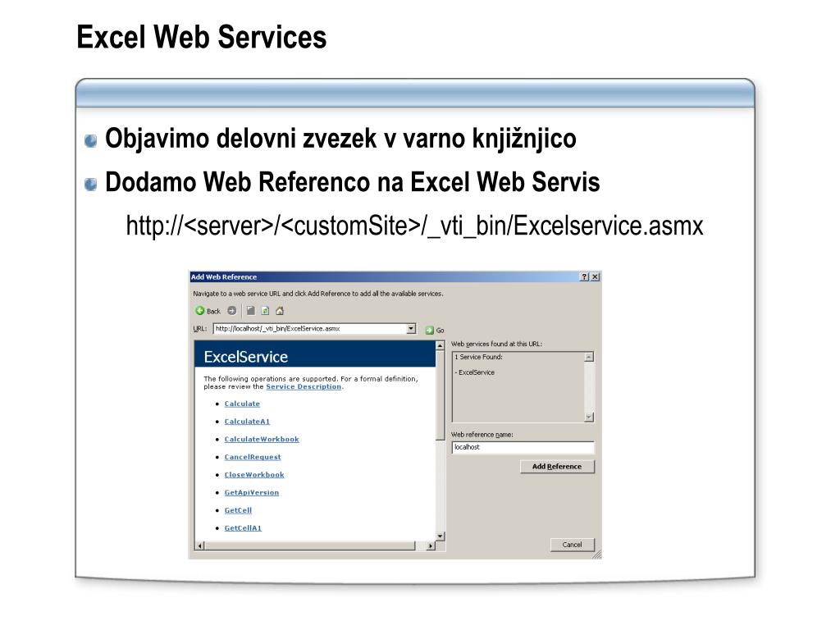Click the green Go button

pos(435,330)
